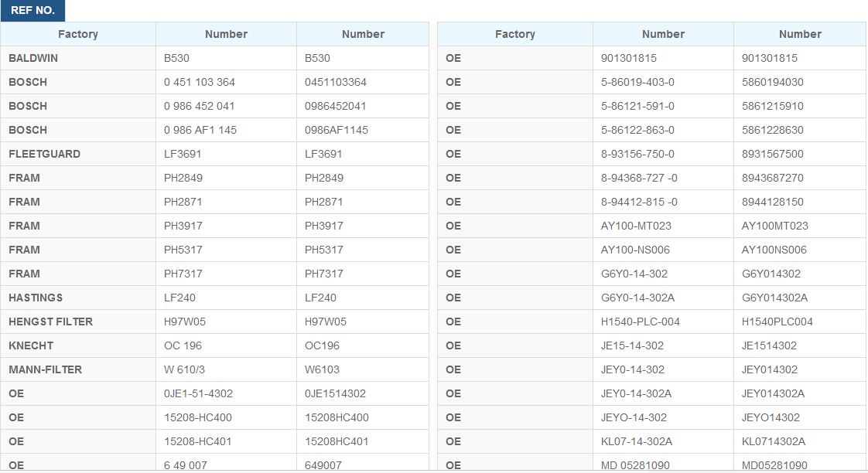
Task: Select number JEY014302
Action: 770,369
